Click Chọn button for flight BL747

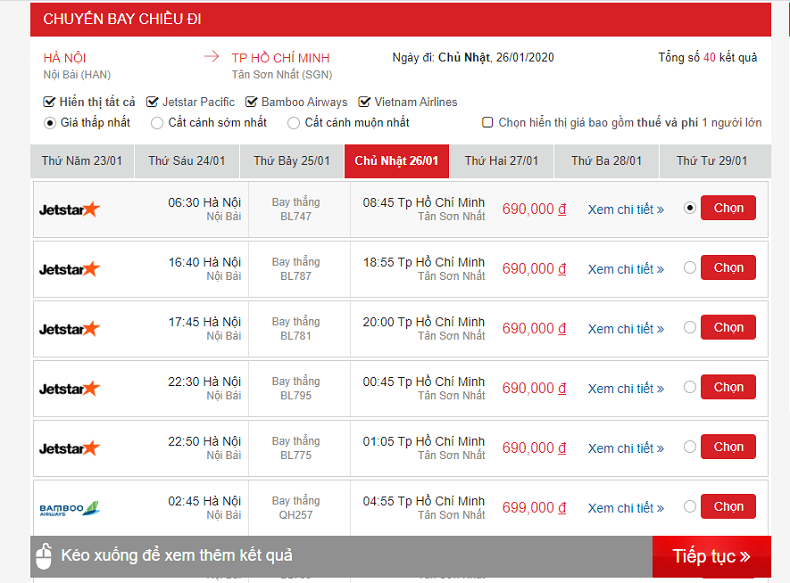pyautogui.click(x=729, y=208)
